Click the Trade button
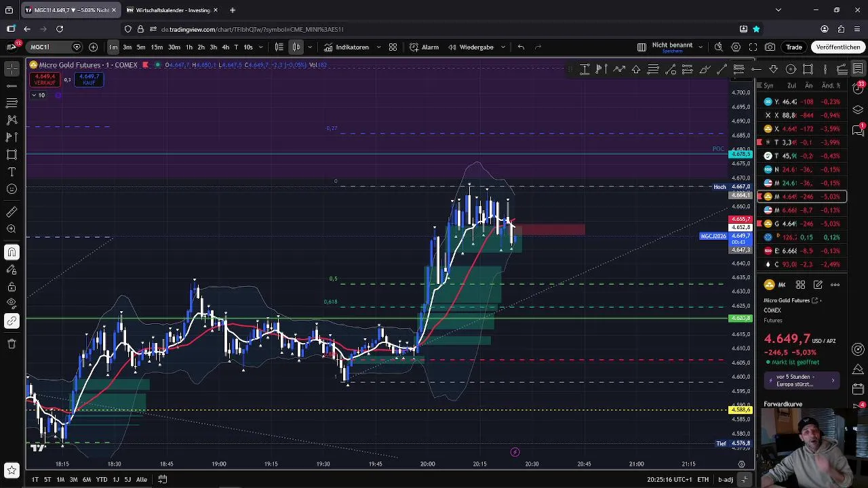868x488 pixels. pyautogui.click(x=794, y=47)
